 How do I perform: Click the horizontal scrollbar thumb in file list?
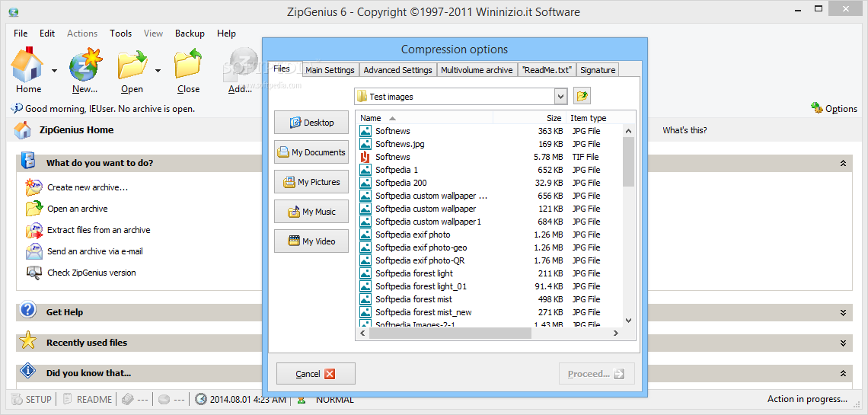click(x=450, y=333)
